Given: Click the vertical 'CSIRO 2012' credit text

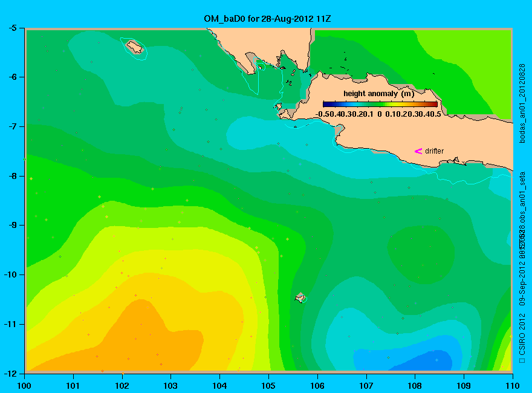Looking at the screenshot, I should click(x=522, y=334).
